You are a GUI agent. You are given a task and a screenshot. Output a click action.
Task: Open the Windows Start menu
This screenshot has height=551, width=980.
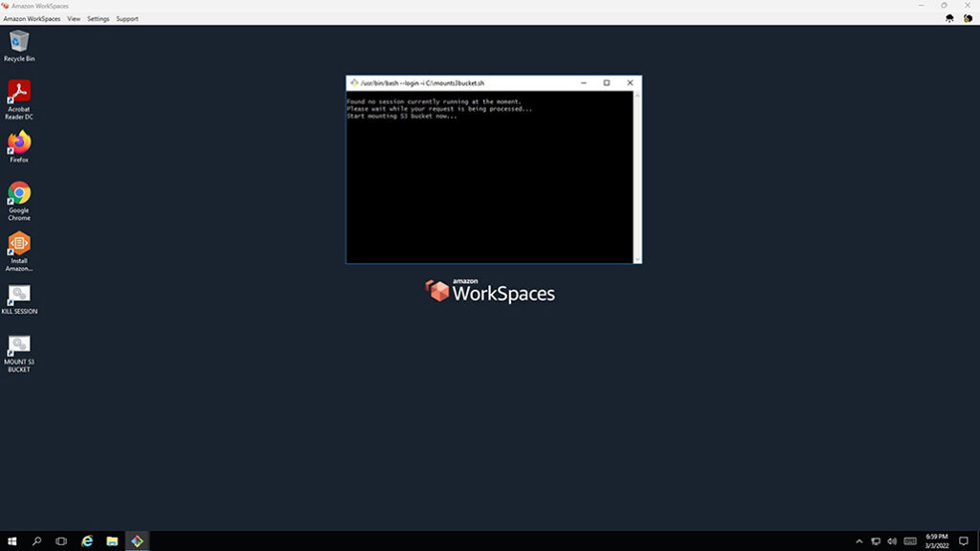[x=11, y=541]
